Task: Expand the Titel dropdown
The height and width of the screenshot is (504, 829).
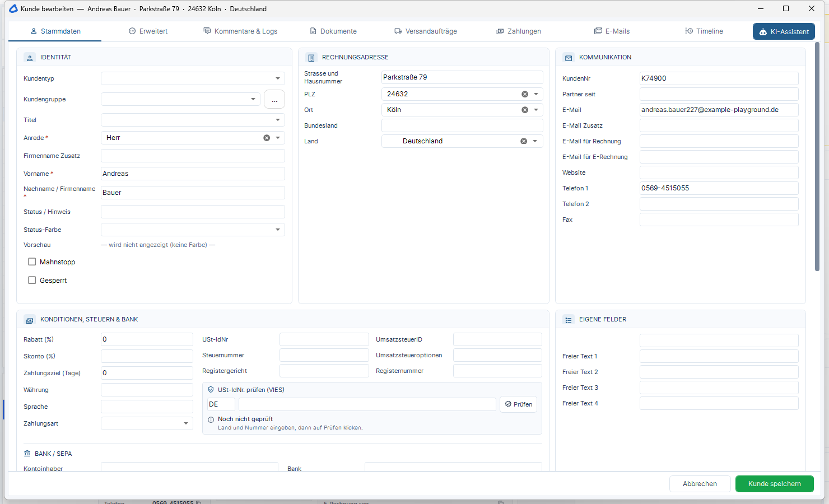Action: tap(193, 120)
